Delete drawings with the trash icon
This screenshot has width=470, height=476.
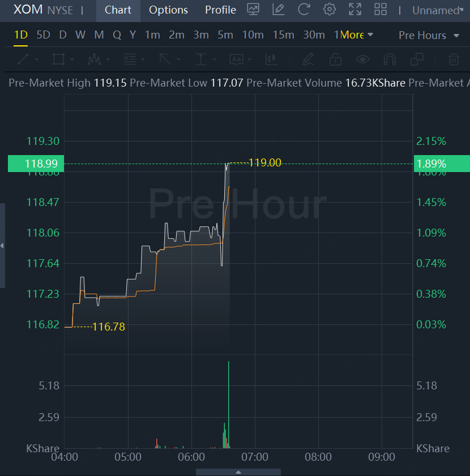(x=454, y=59)
